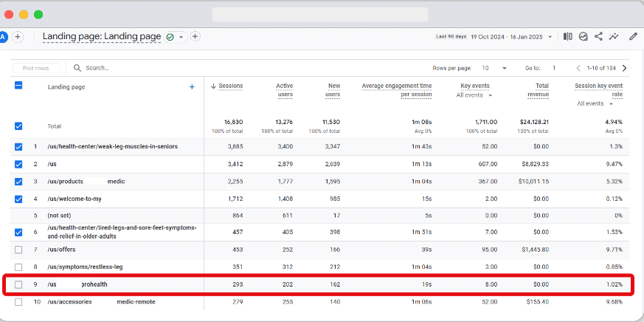Sort by Total revenue column header
This screenshot has width=644, height=322.
point(538,90)
